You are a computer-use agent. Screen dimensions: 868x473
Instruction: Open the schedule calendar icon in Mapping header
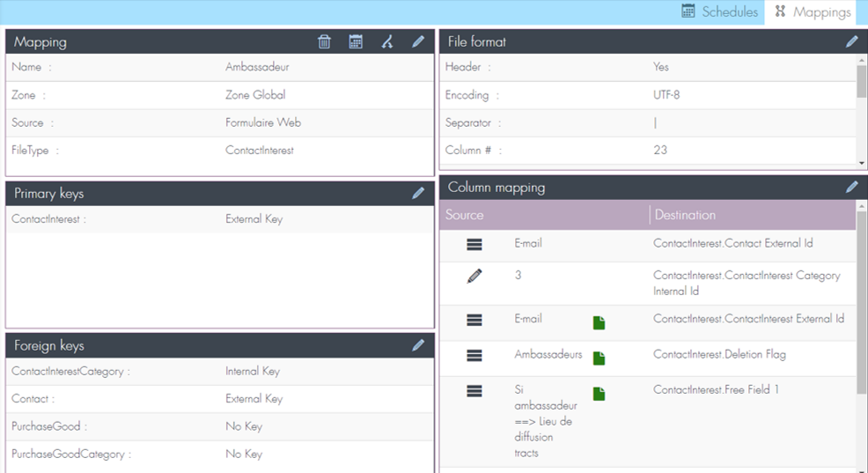[x=356, y=41]
